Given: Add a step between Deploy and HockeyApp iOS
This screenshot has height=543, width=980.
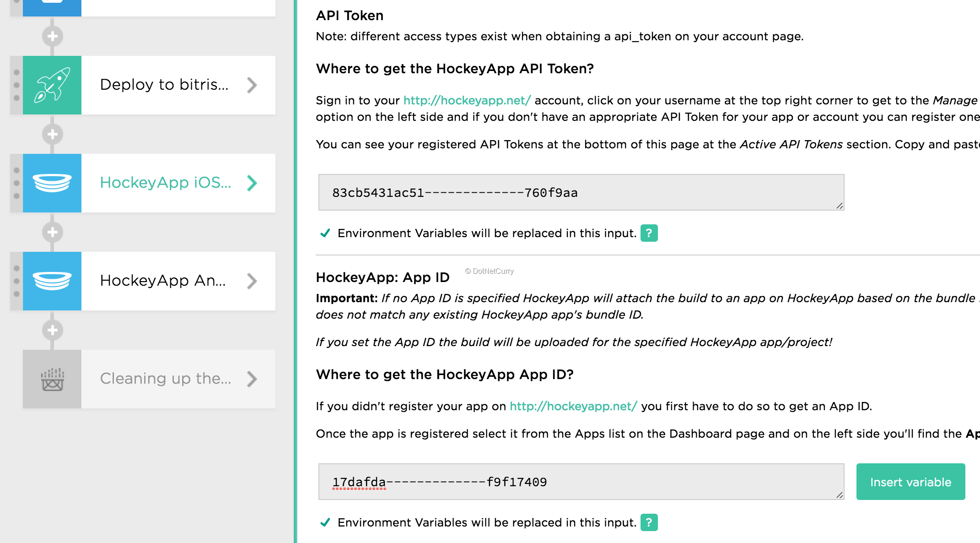Looking at the screenshot, I should pyautogui.click(x=53, y=134).
